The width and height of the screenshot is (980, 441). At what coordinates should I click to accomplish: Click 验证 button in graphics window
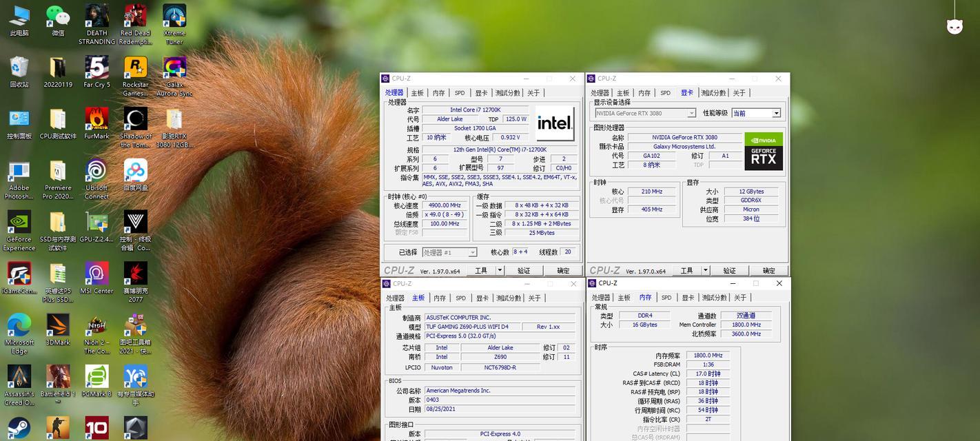tap(729, 271)
